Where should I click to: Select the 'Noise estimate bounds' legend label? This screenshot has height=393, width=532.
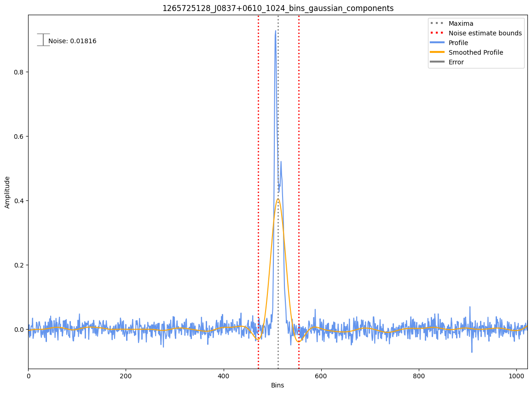(x=485, y=33)
